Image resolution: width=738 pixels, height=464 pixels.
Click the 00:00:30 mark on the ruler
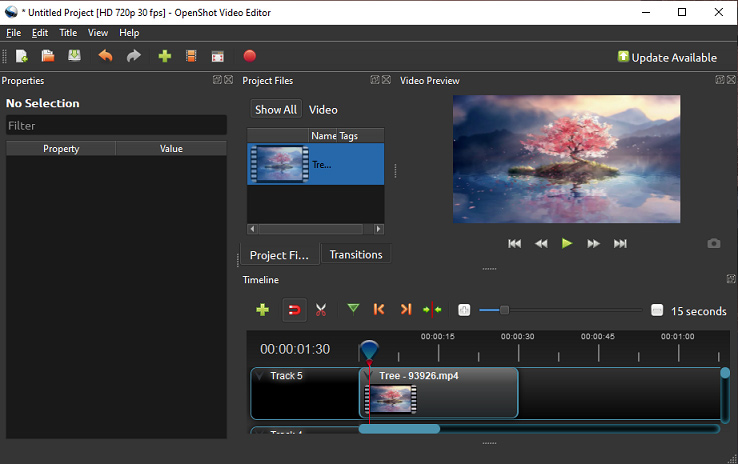518,336
